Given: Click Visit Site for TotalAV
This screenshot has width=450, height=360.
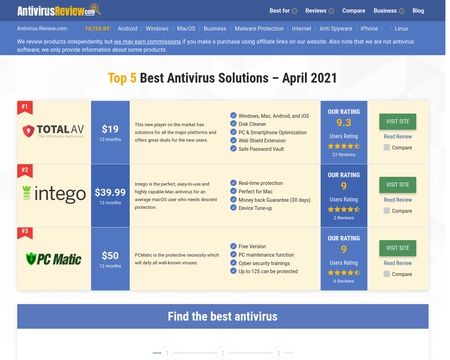Looking at the screenshot, I should pyautogui.click(x=397, y=121).
